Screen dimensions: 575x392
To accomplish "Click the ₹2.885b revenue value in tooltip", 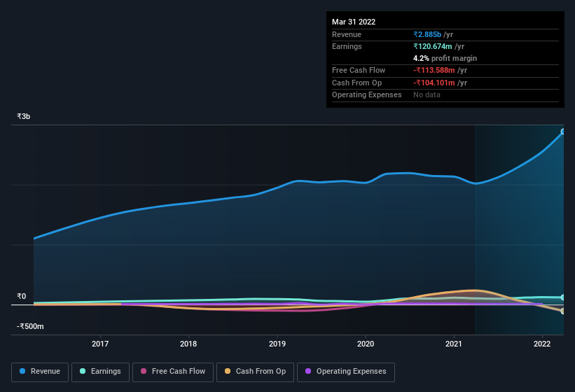I will click(x=427, y=34).
